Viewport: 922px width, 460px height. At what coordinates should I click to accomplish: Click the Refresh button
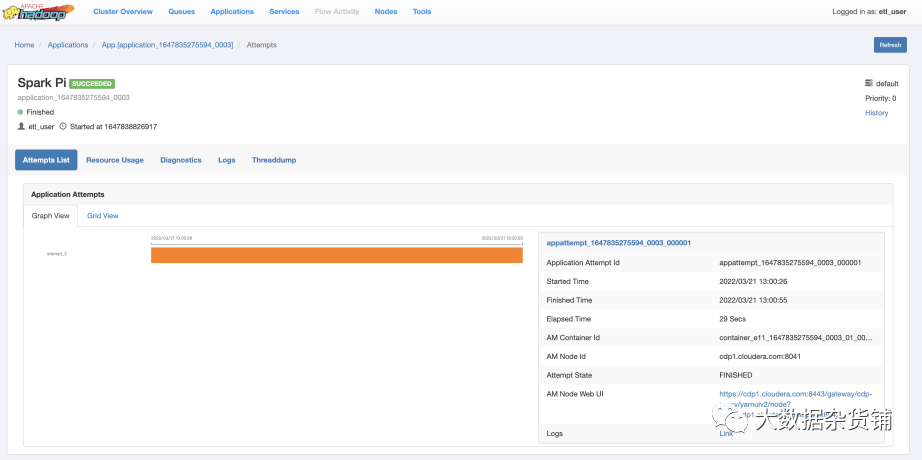pyautogui.click(x=890, y=45)
